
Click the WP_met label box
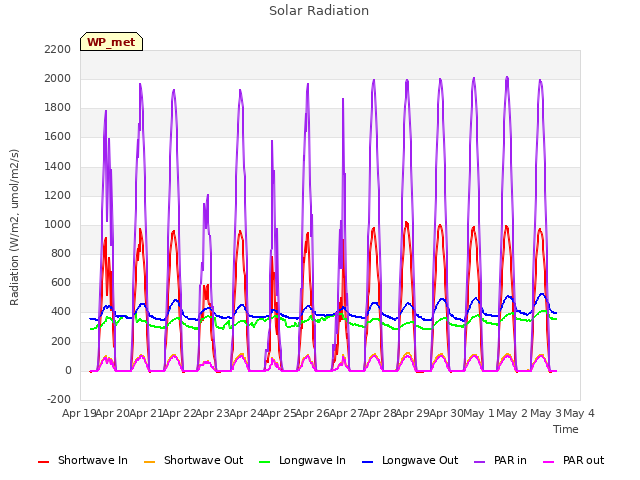[111, 42]
